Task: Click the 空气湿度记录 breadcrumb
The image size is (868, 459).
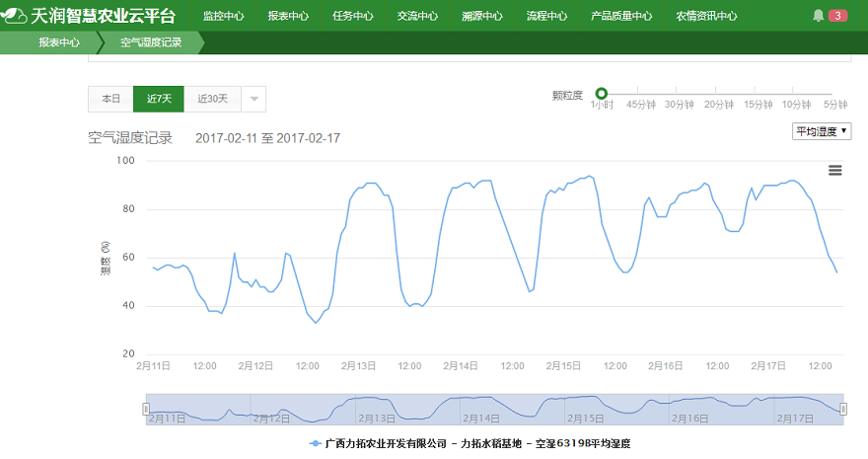Action: pyautogui.click(x=151, y=43)
